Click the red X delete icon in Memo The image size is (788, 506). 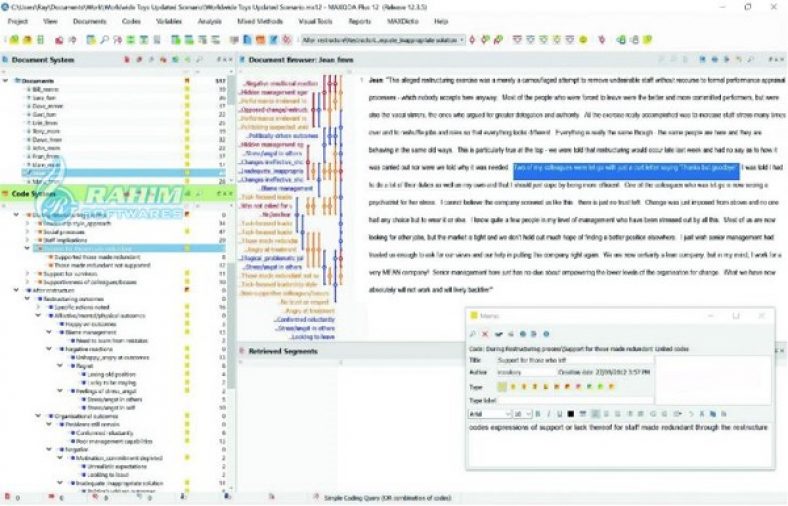[485, 334]
